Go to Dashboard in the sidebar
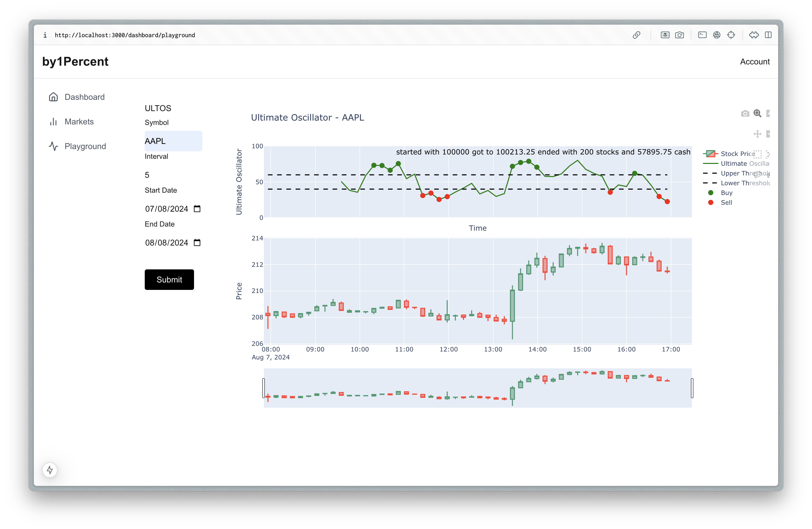The height and width of the screenshot is (529, 812). tap(84, 97)
